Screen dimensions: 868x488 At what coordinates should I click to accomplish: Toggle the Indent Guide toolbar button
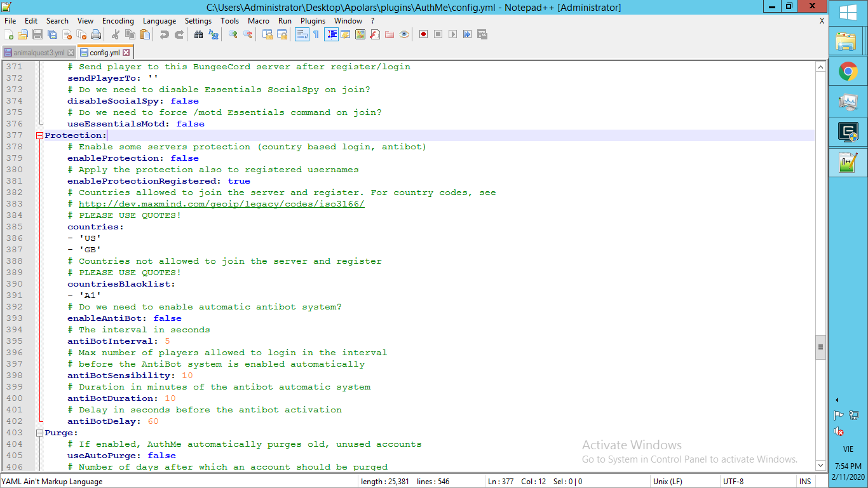330,34
